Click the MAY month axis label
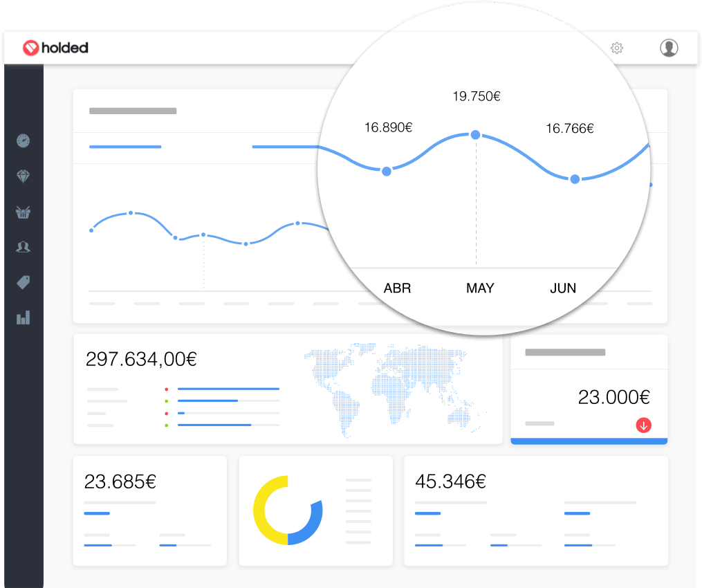Screen dimensions: 702x588 click(480, 288)
